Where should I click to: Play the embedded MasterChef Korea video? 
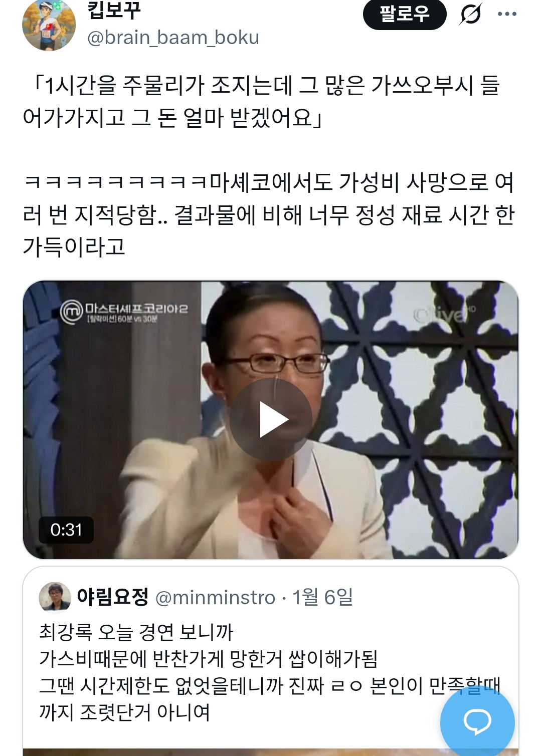pyautogui.click(x=271, y=419)
